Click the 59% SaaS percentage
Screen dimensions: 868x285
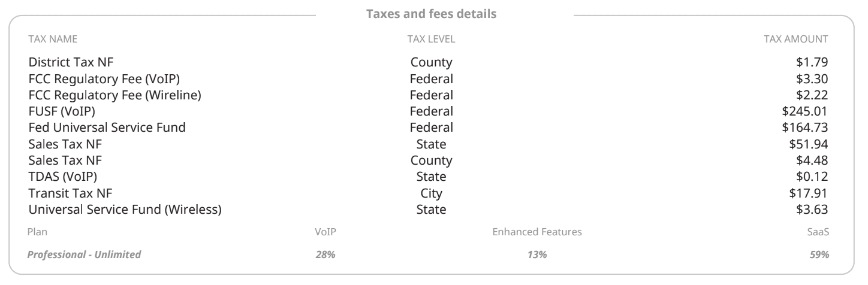tap(819, 255)
